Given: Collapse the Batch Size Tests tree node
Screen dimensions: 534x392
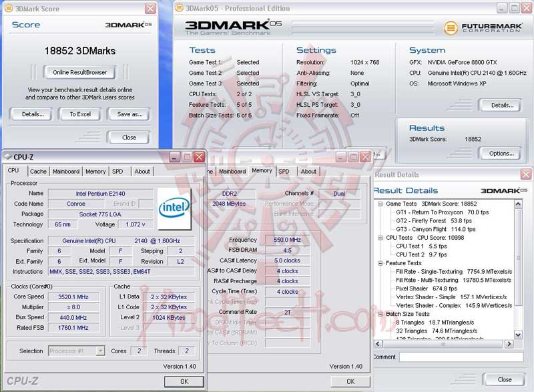Looking at the screenshot, I should pos(380,314).
